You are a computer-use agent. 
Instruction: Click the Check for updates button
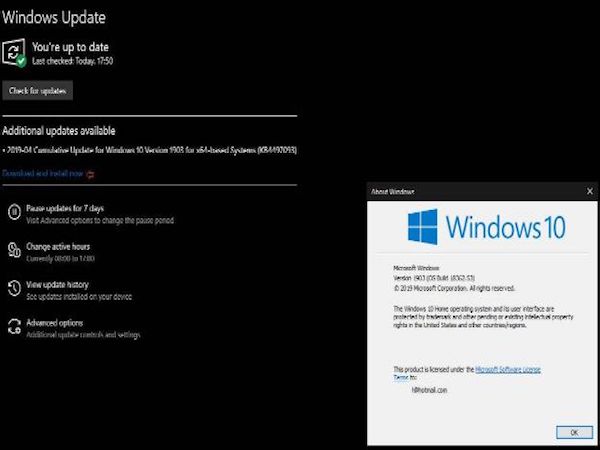coord(38,91)
